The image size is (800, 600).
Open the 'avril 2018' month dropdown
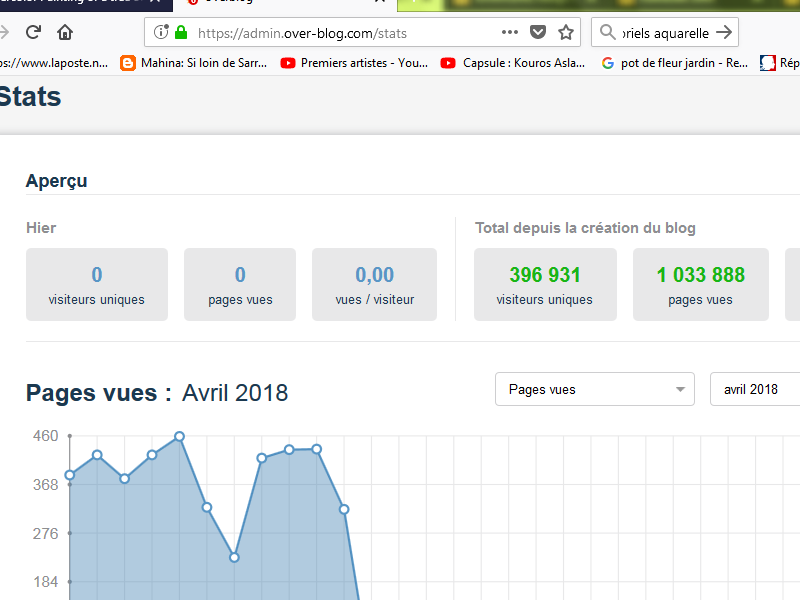tap(755, 389)
